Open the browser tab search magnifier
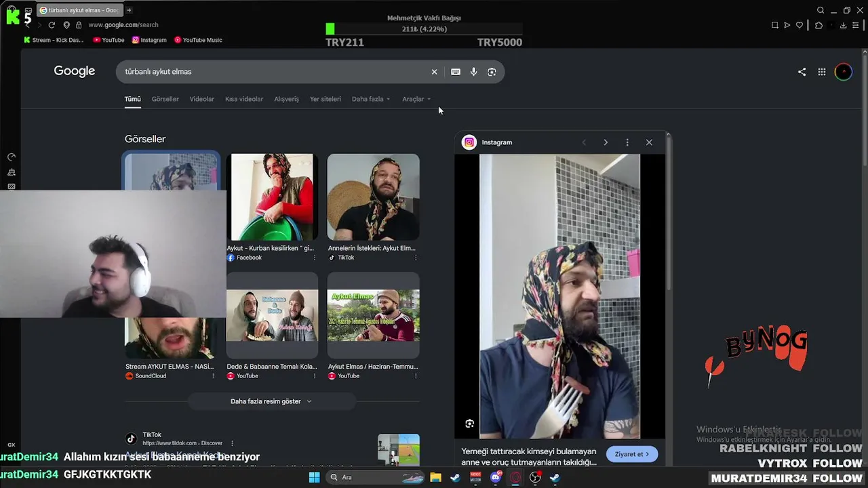Screen dimensions: 868x488 point(821,10)
